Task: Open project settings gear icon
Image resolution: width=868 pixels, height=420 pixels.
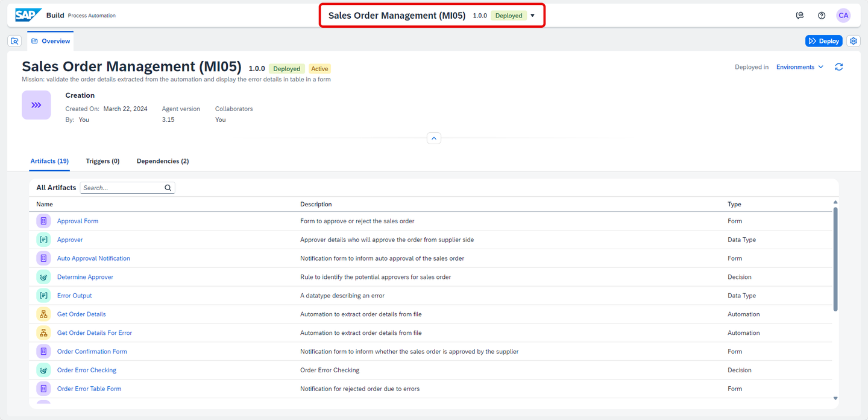Action: pos(853,41)
